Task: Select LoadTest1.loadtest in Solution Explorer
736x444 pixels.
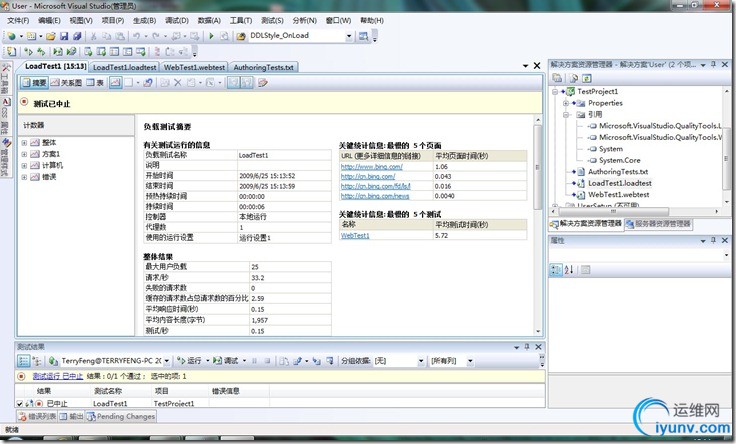Action: [x=620, y=184]
